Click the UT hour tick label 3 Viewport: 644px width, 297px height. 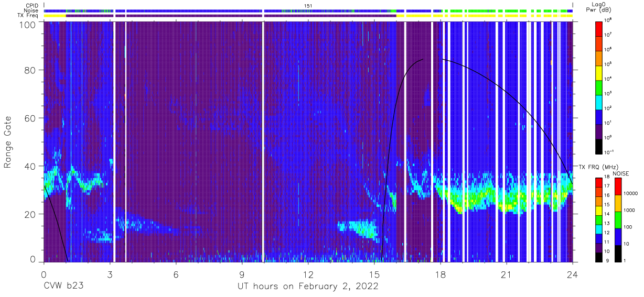click(110, 274)
